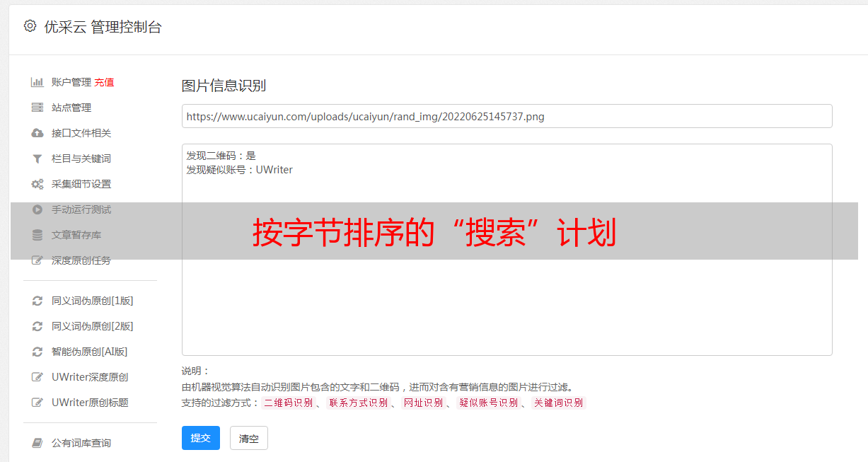
Task: Click the 联系方式识别 tag
Action: pos(358,403)
